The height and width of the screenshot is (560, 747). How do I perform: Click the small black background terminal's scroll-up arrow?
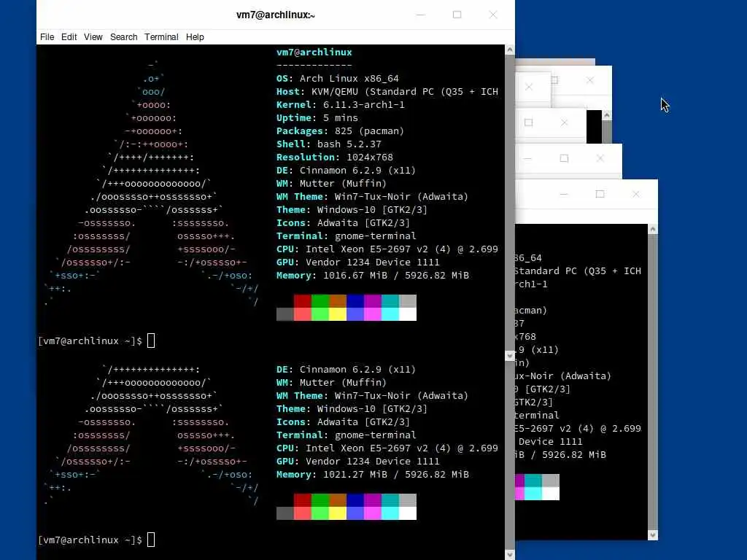[x=606, y=114]
